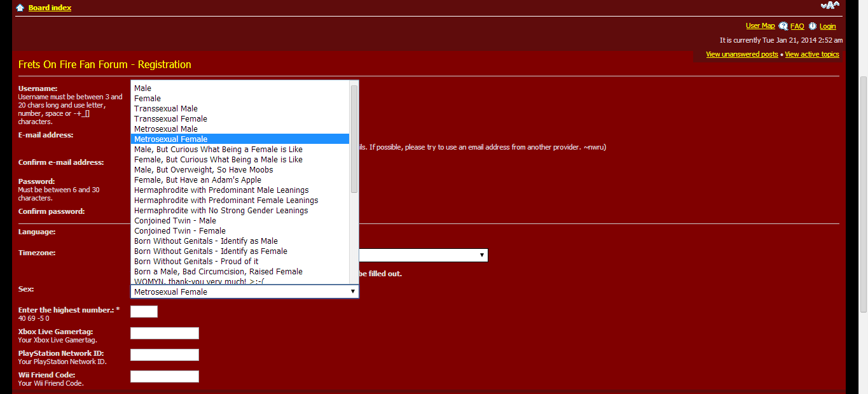Select 'Male, But Curious What Being a Female is Like'
868x394 pixels.
point(240,150)
